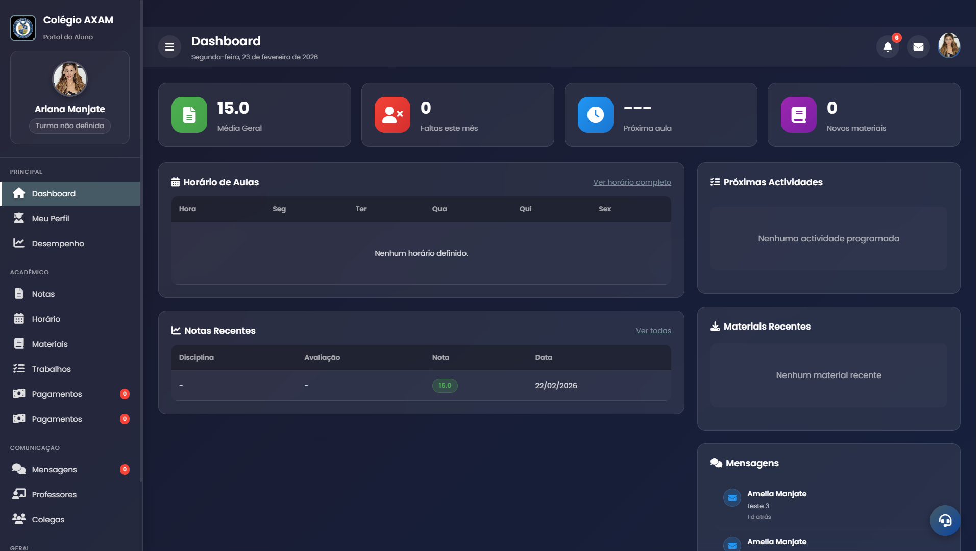Toggle the hamburger sidebar menu button
This screenshot has width=980, height=551.
(169, 47)
